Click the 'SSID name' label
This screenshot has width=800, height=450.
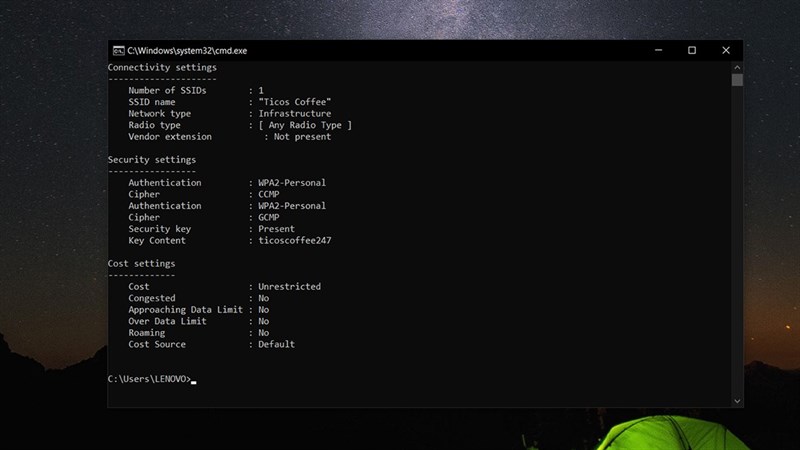point(152,102)
